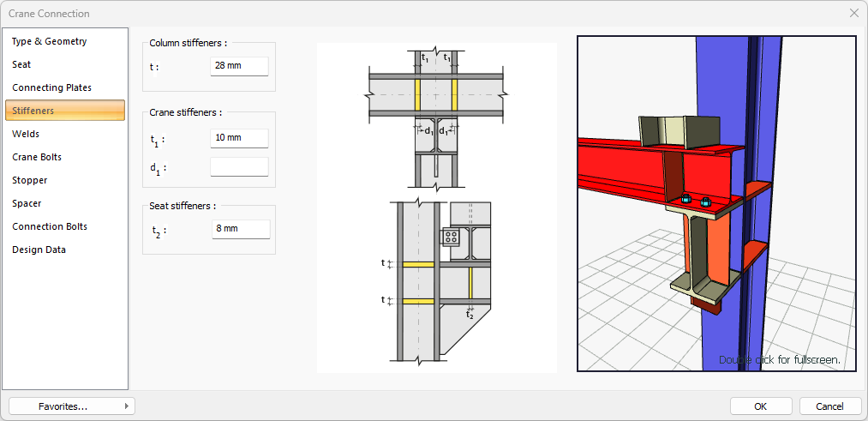Switch to Connecting Plates page
Image resolution: width=868 pixels, height=421 pixels.
(x=51, y=87)
